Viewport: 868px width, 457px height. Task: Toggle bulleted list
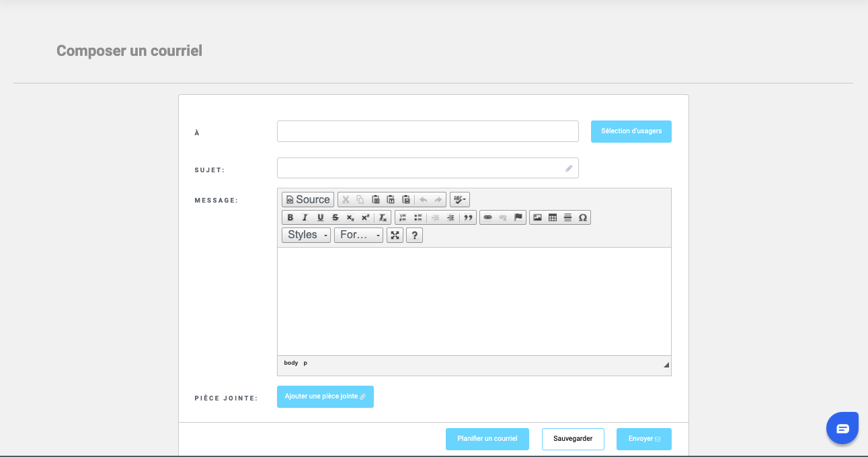418,217
